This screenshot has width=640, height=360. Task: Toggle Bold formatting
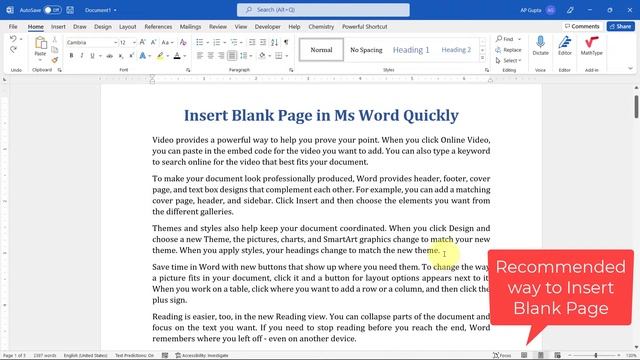coord(71,56)
